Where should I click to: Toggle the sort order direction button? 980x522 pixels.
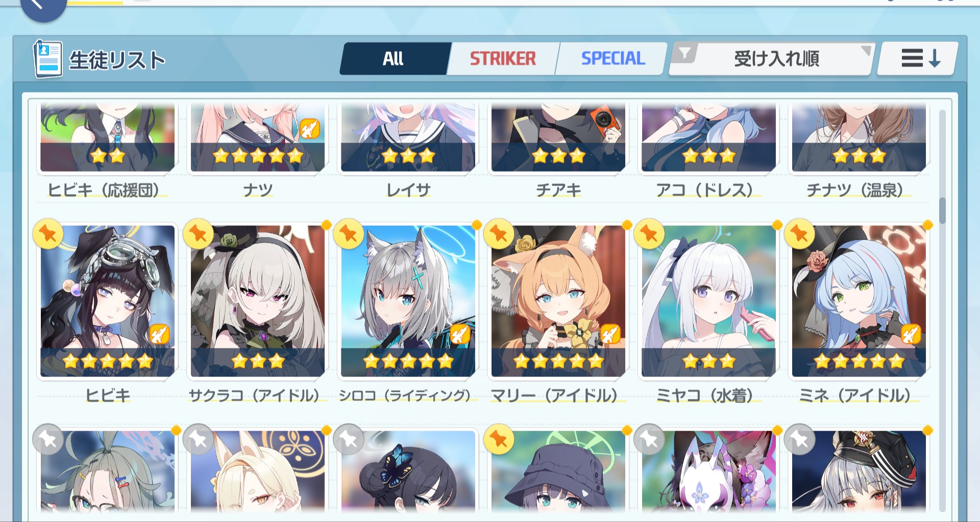point(918,59)
